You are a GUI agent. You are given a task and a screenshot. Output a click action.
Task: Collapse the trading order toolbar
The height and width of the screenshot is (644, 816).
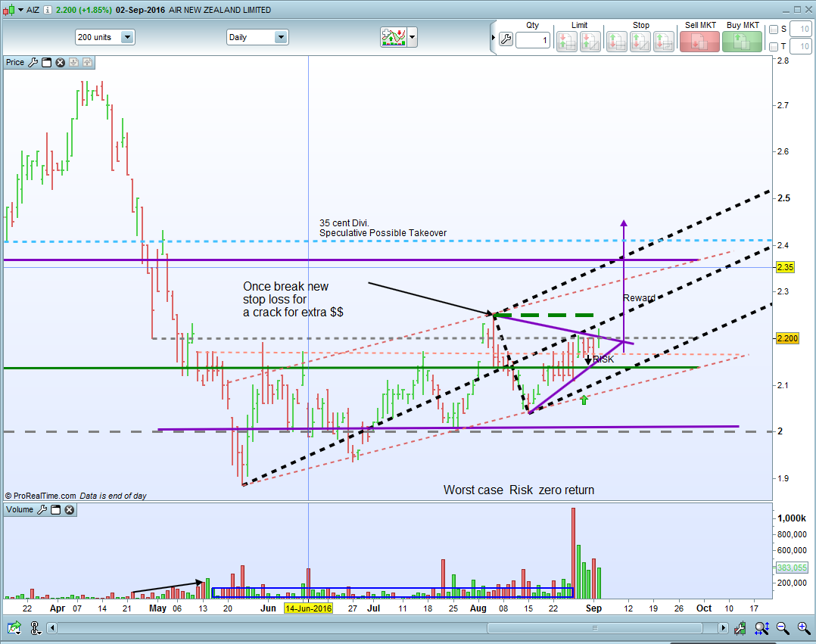click(x=494, y=37)
